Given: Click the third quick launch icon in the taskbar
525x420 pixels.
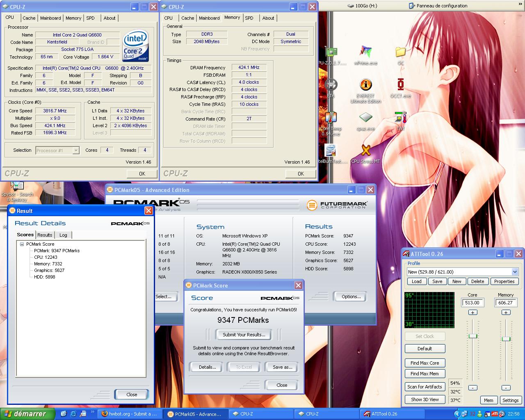Looking at the screenshot, I should 82,414.
